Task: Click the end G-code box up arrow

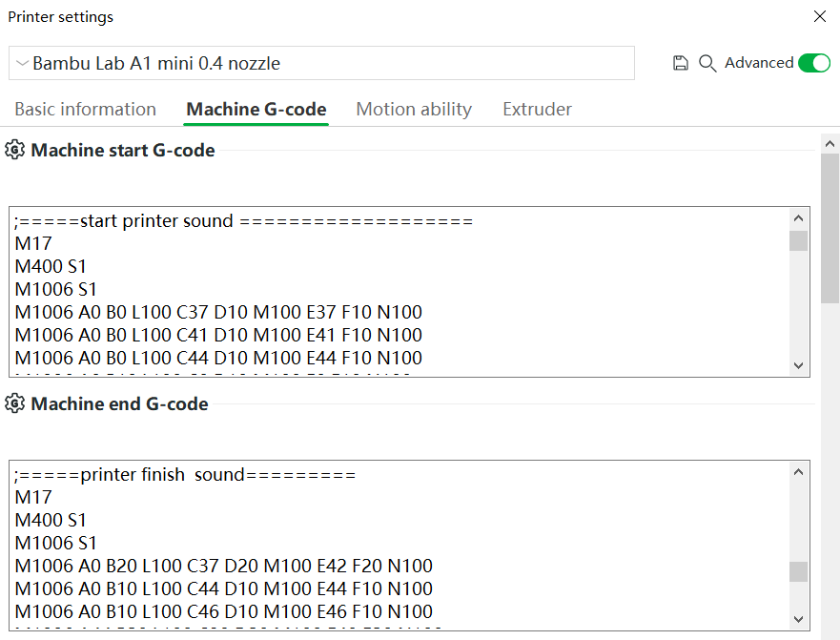Action: click(x=798, y=472)
